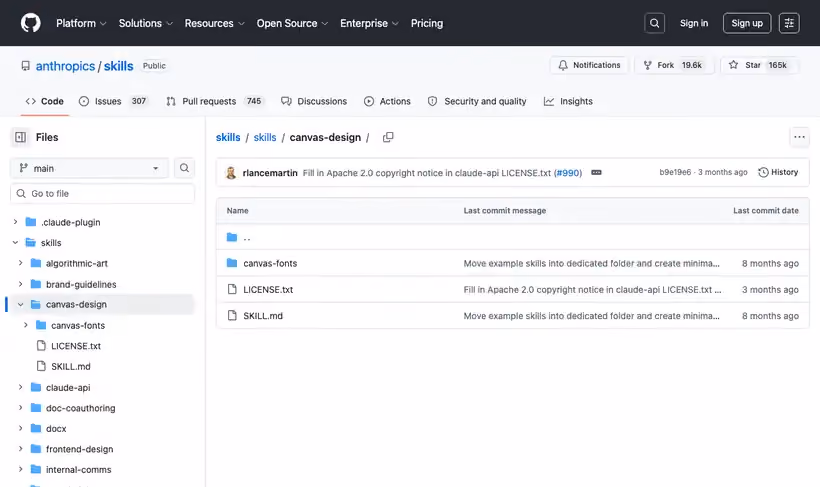
Task: Open LICENSE.txt in file table
Action: click(268, 289)
